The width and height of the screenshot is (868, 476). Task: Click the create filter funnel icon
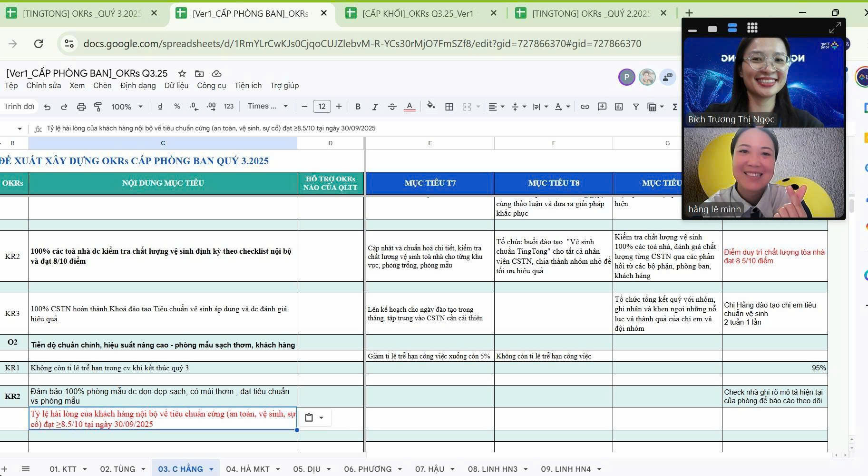pos(635,107)
